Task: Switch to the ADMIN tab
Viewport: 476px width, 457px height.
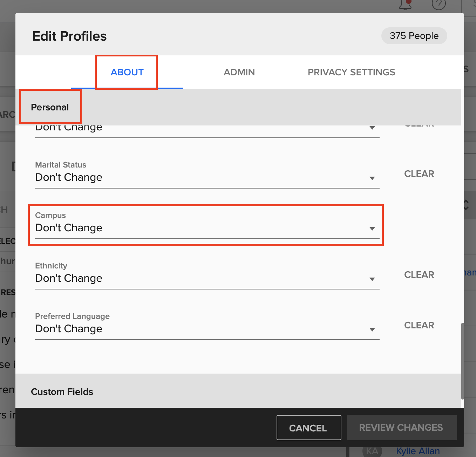Action: tap(239, 72)
